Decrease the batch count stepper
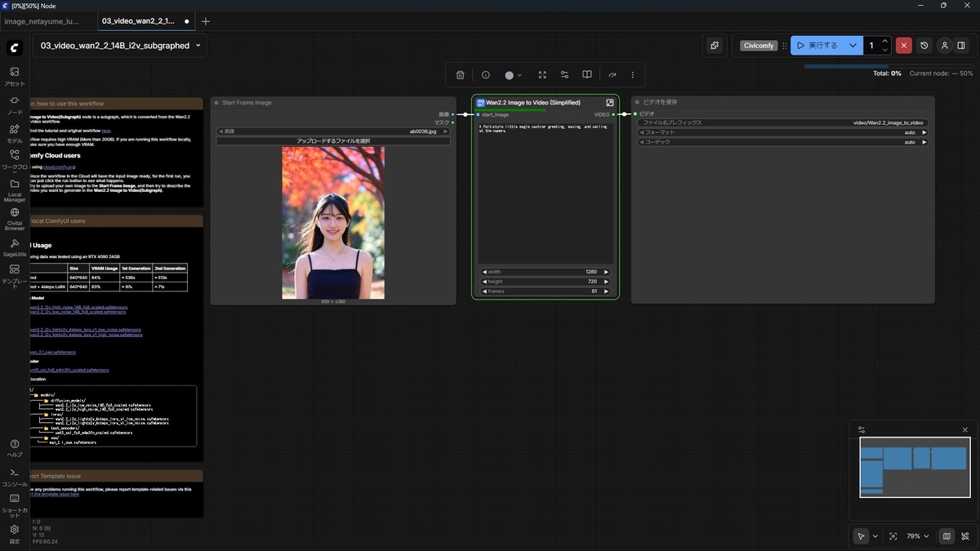980x551 pixels. pyautogui.click(x=884, y=50)
